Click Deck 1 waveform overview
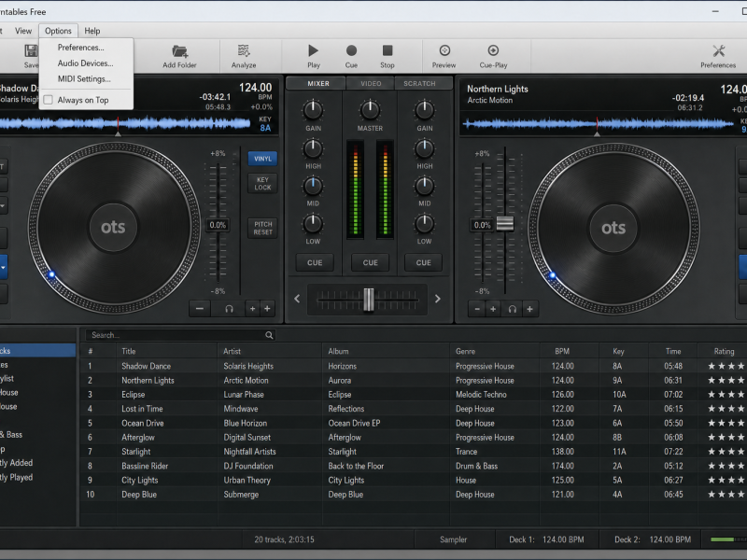 pyautogui.click(x=125, y=124)
